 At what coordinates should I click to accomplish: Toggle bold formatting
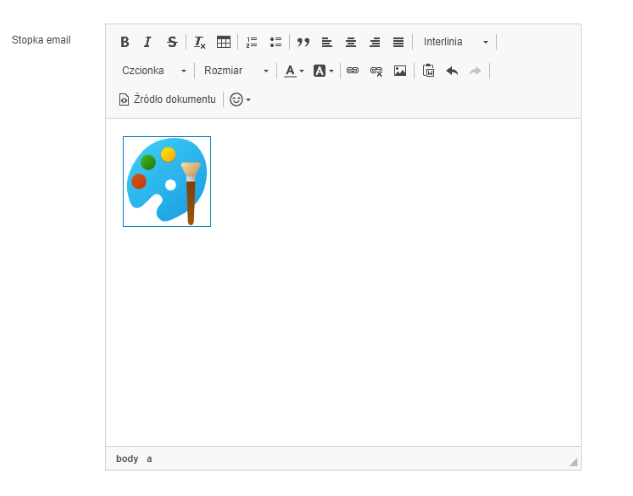click(x=125, y=42)
